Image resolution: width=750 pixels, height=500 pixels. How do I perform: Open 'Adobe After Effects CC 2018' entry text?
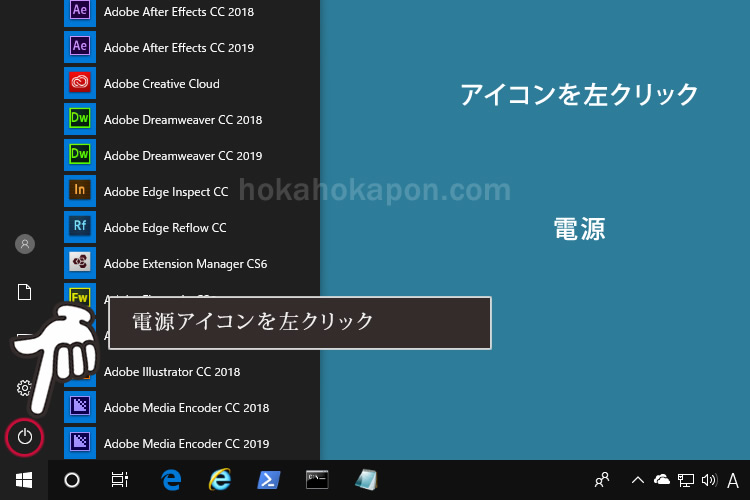179,11
